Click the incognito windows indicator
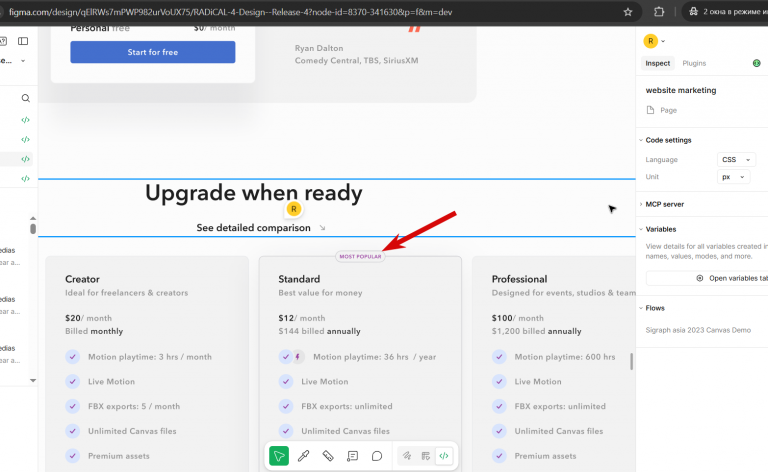 point(727,12)
